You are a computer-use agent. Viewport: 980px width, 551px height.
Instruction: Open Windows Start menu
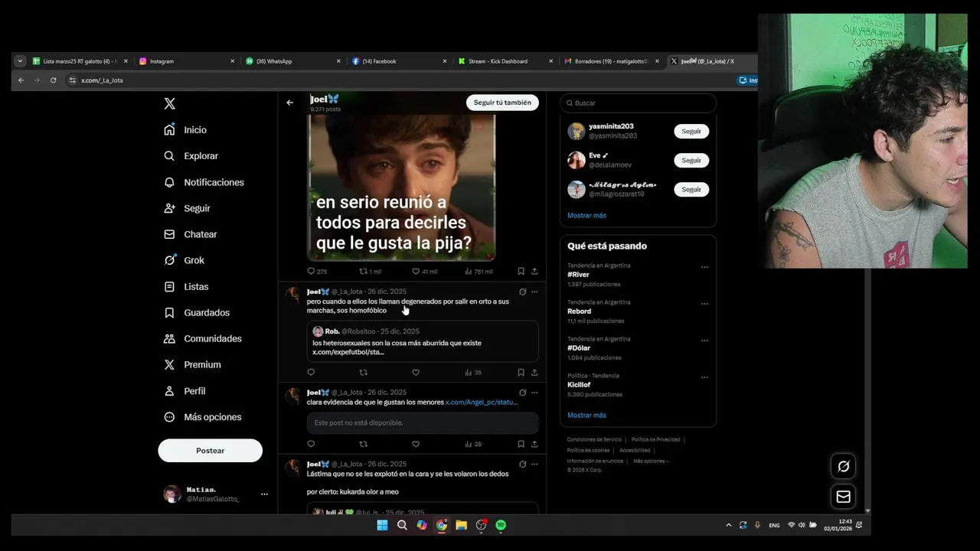coord(382,525)
